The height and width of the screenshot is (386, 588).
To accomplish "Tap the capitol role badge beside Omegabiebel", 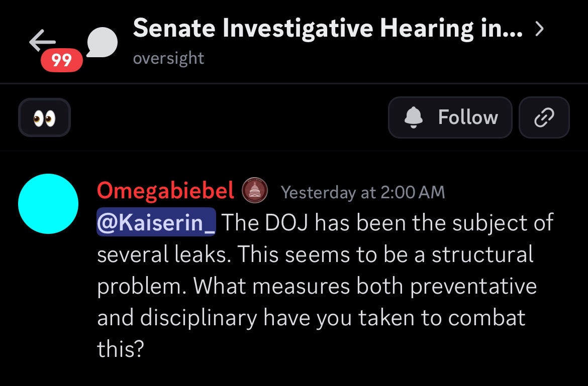I will tap(255, 191).
